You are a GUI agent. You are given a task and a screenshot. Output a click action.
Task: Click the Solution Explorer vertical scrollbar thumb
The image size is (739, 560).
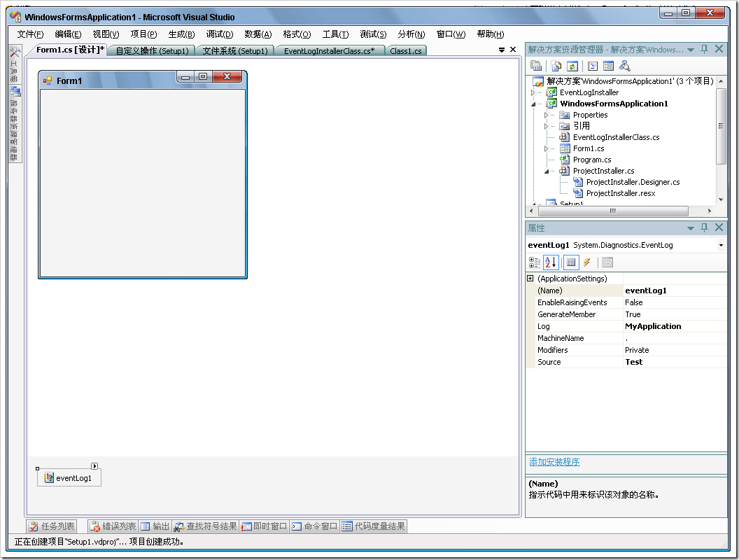(721, 126)
